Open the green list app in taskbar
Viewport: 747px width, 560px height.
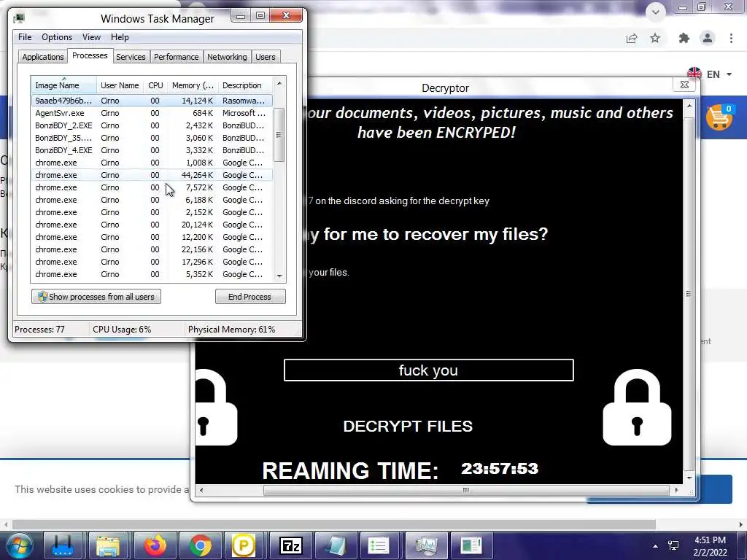tap(379, 545)
